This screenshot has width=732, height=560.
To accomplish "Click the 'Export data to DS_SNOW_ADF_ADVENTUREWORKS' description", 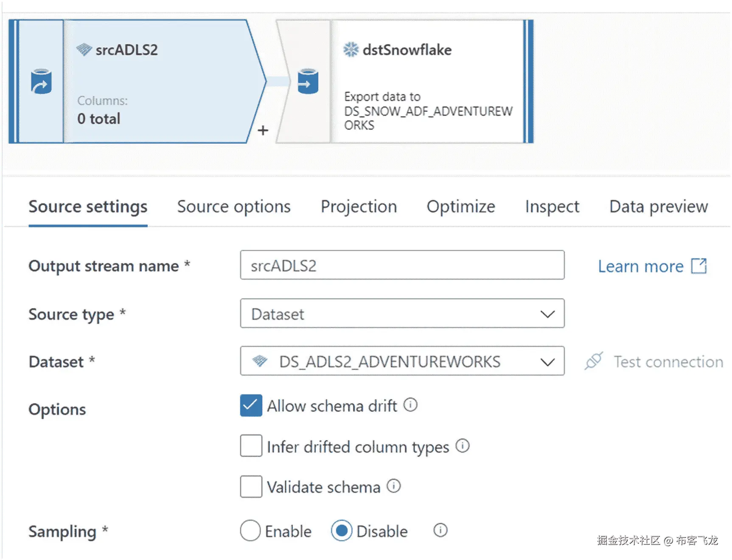I will coord(428,111).
